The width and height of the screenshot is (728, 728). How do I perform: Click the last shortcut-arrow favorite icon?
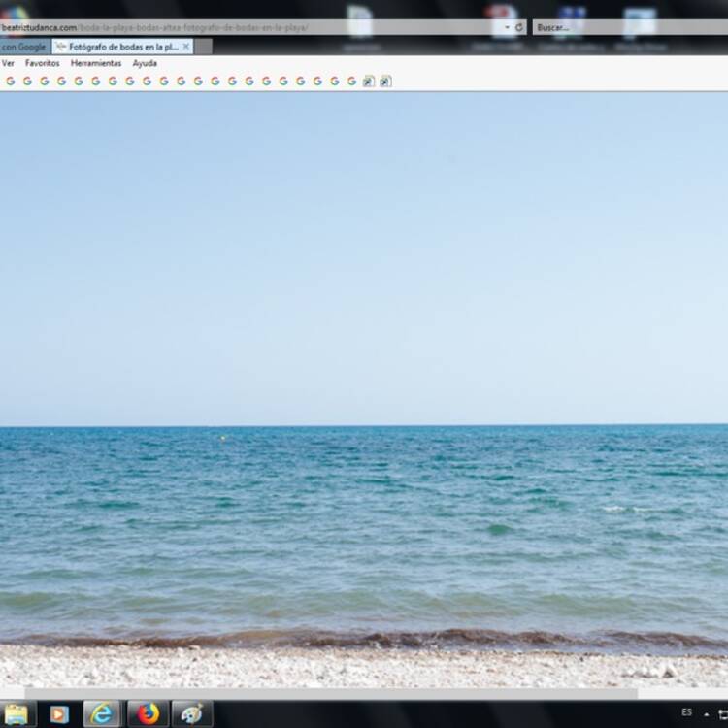pyautogui.click(x=385, y=82)
